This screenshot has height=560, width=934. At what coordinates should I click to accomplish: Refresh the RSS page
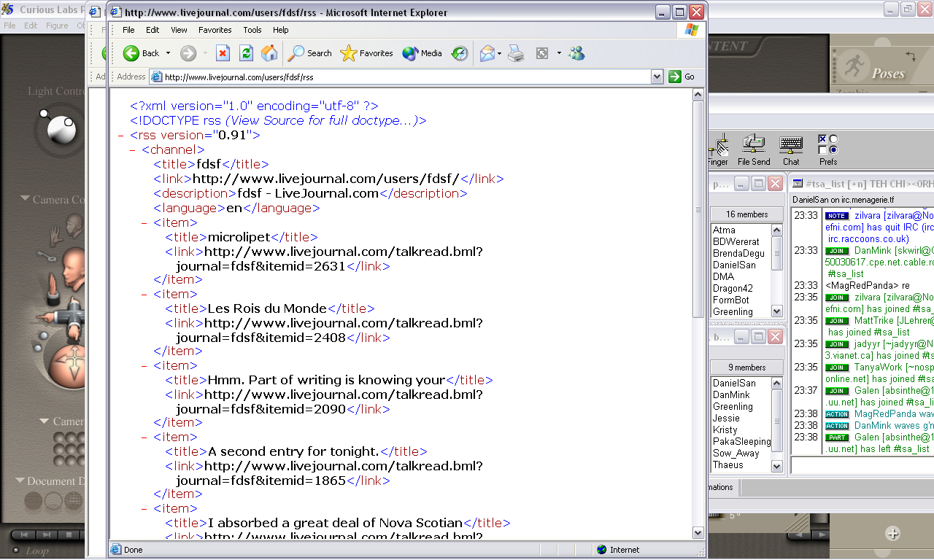(247, 53)
